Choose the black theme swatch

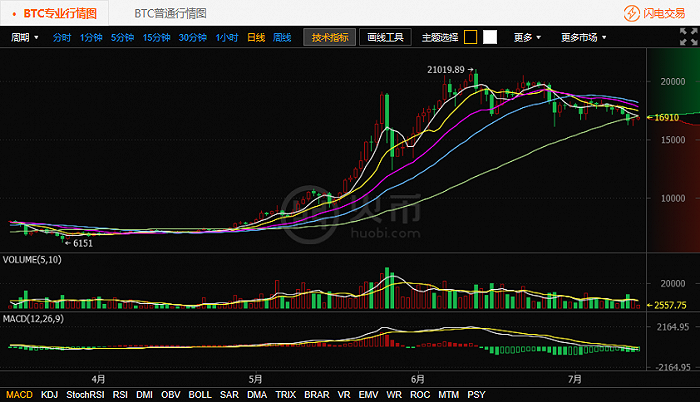(471, 37)
